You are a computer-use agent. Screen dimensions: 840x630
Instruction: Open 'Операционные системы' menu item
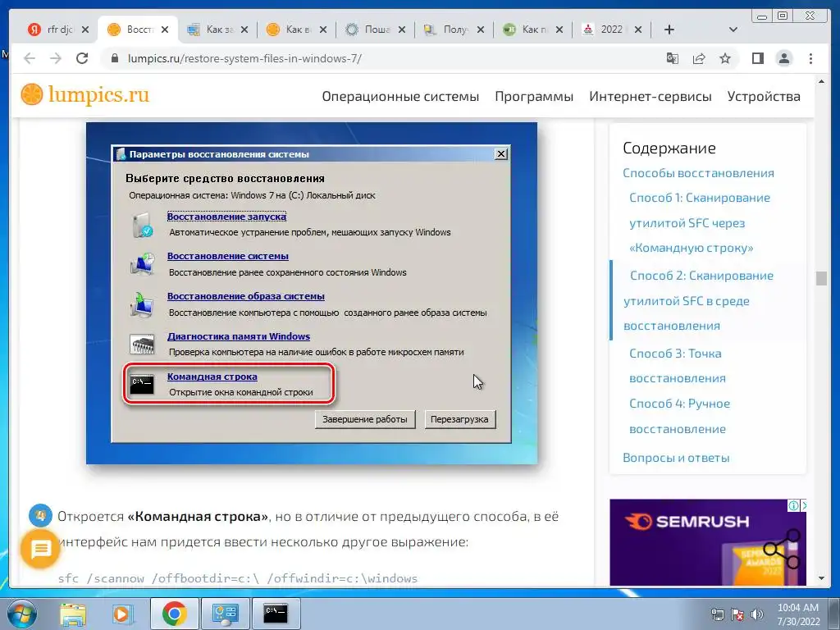coord(400,97)
